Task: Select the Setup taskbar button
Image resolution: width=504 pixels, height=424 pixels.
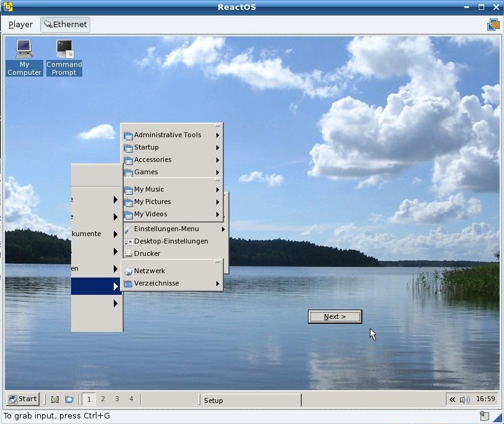Action: (x=252, y=401)
